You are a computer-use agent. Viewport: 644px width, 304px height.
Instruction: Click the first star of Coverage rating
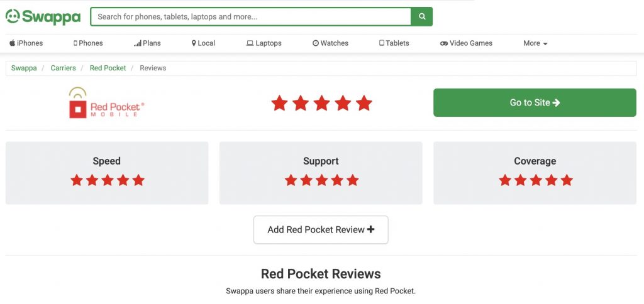pyautogui.click(x=505, y=180)
